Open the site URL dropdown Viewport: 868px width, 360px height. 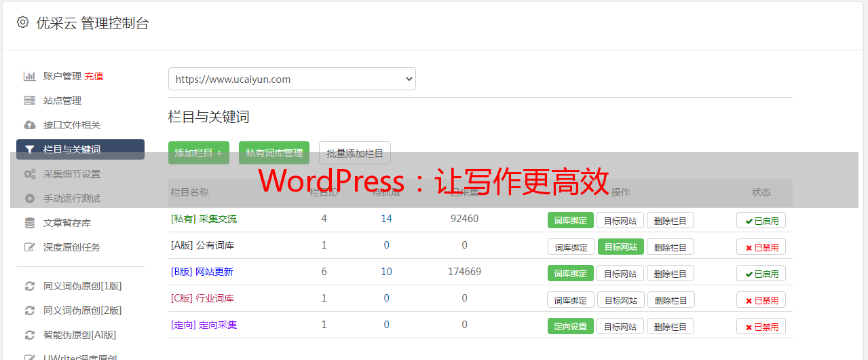[292, 79]
